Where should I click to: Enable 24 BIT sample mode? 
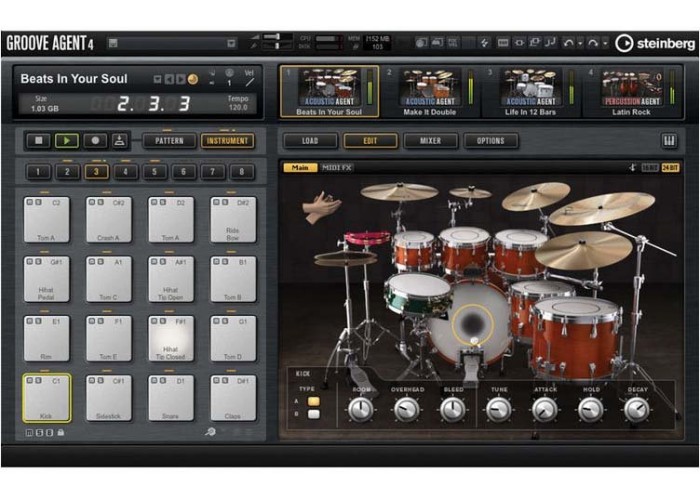pyautogui.click(x=670, y=167)
